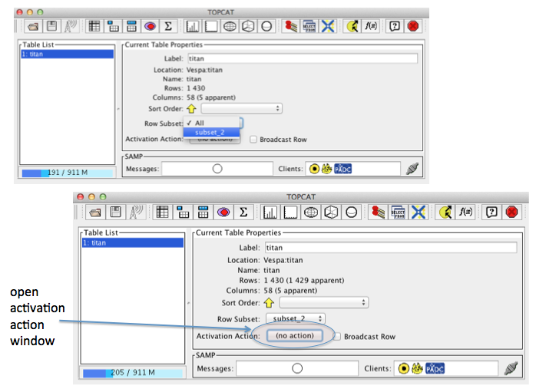536x392 pixels.
Task: Toggle sort direction arrow in upper window
Action: tap(191, 109)
